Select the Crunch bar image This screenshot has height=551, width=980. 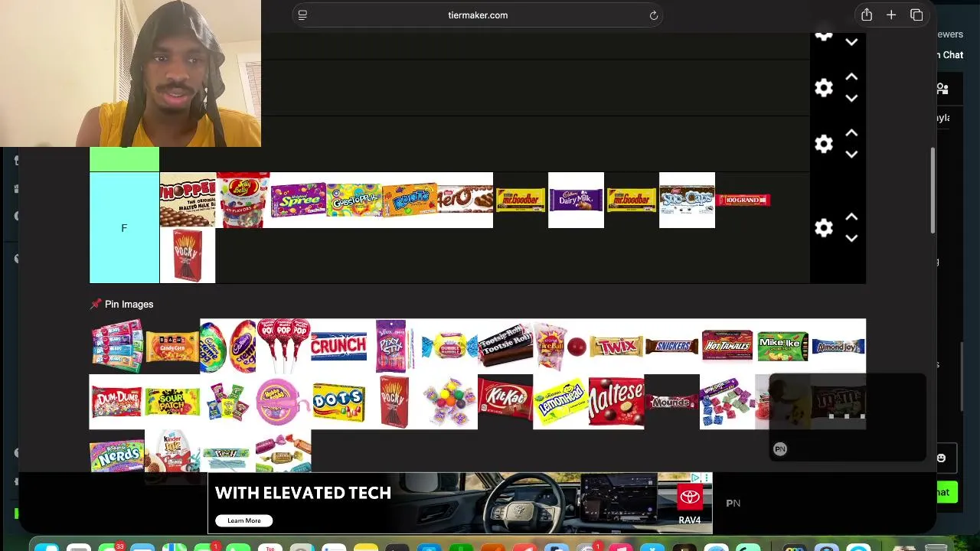click(338, 347)
